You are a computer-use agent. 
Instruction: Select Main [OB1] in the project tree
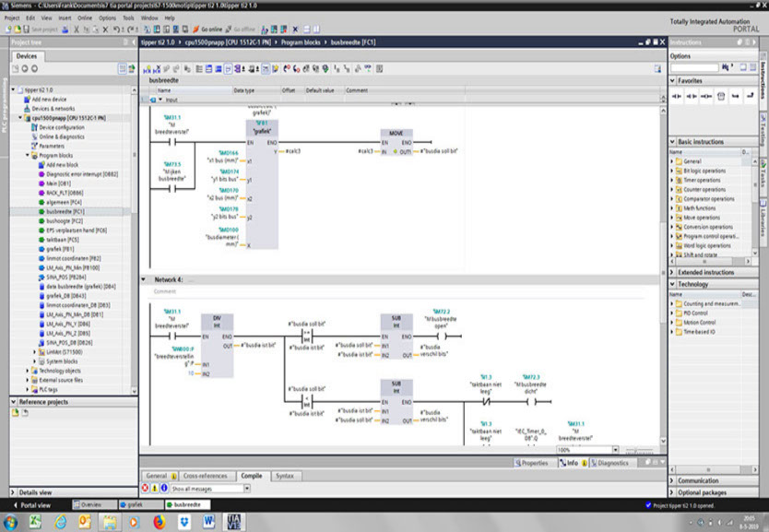click(58, 183)
